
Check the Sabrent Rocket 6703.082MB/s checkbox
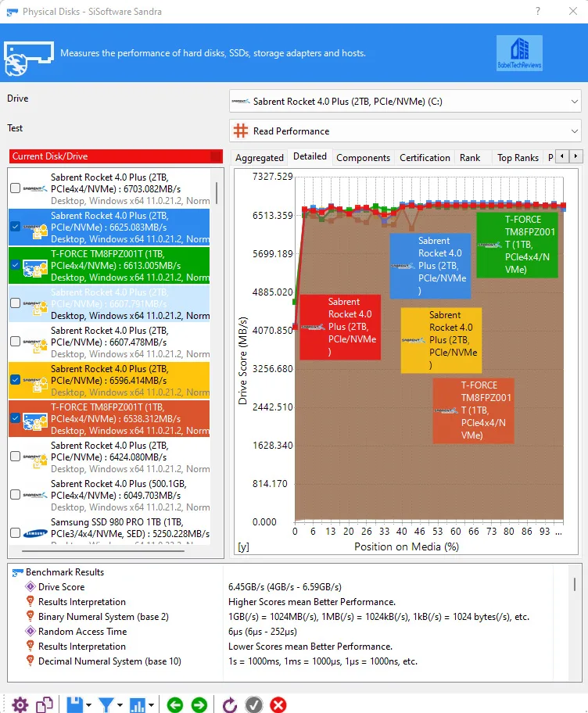(x=15, y=188)
